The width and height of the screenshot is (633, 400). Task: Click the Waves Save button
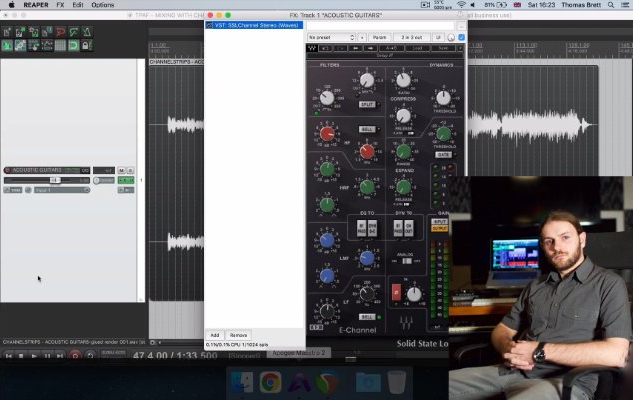point(443,48)
